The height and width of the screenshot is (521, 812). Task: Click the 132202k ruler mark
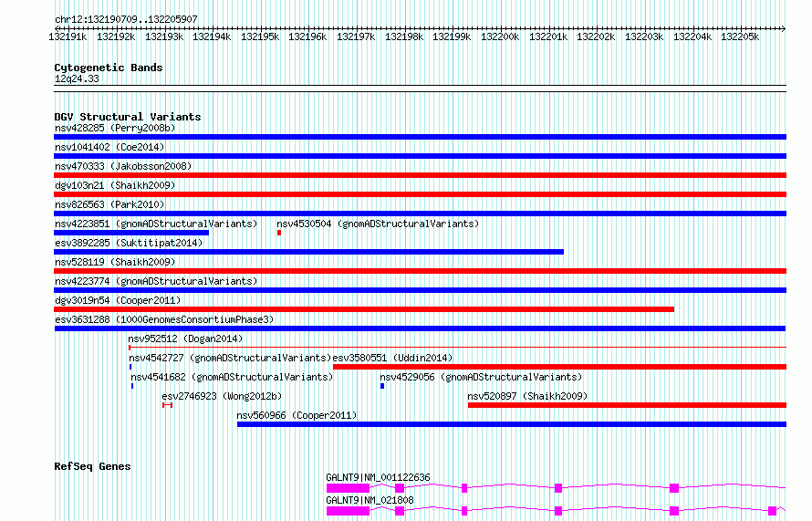[596, 36]
